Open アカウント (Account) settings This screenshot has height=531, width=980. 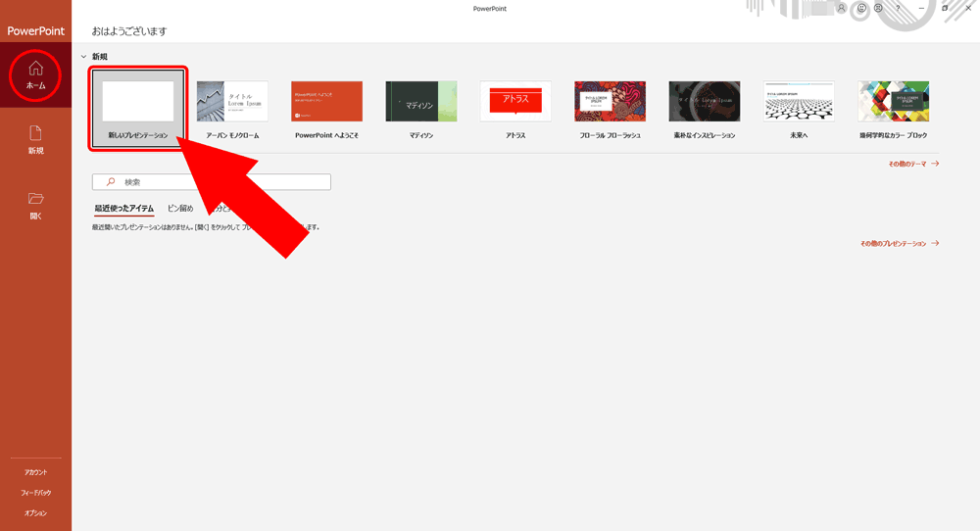click(35, 472)
